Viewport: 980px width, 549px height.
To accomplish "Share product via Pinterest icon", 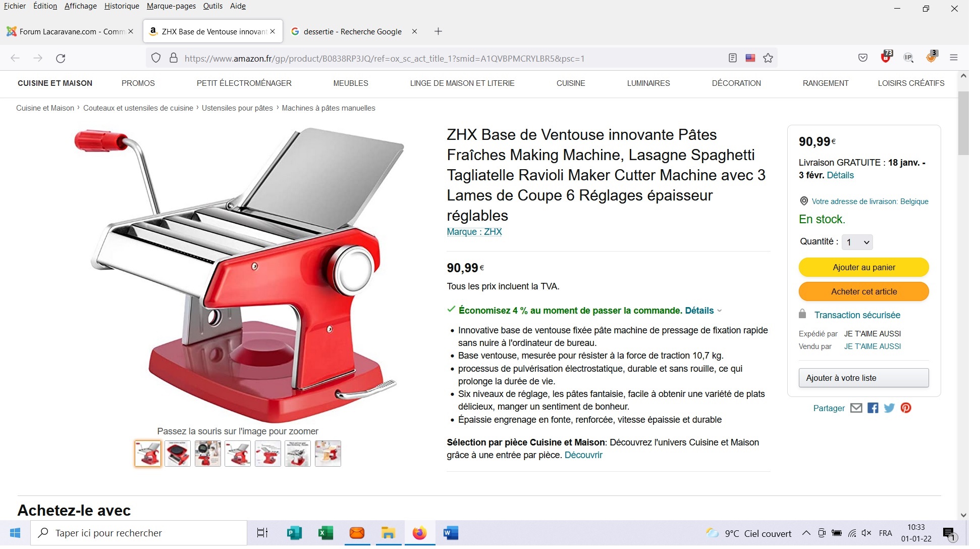I will tap(906, 408).
